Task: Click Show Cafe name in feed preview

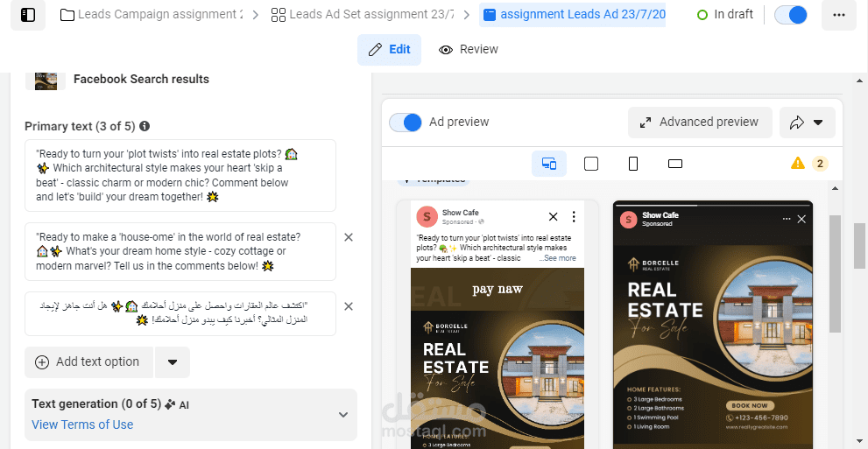Action: click(x=461, y=213)
